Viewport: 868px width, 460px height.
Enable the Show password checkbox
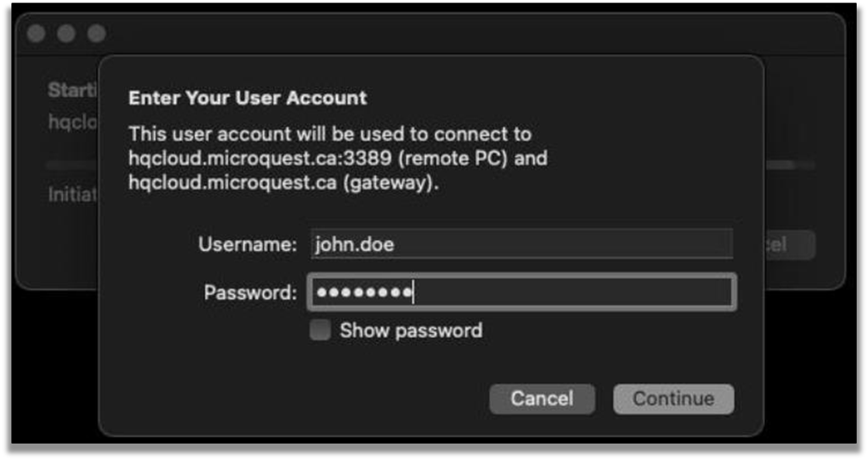coord(320,330)
